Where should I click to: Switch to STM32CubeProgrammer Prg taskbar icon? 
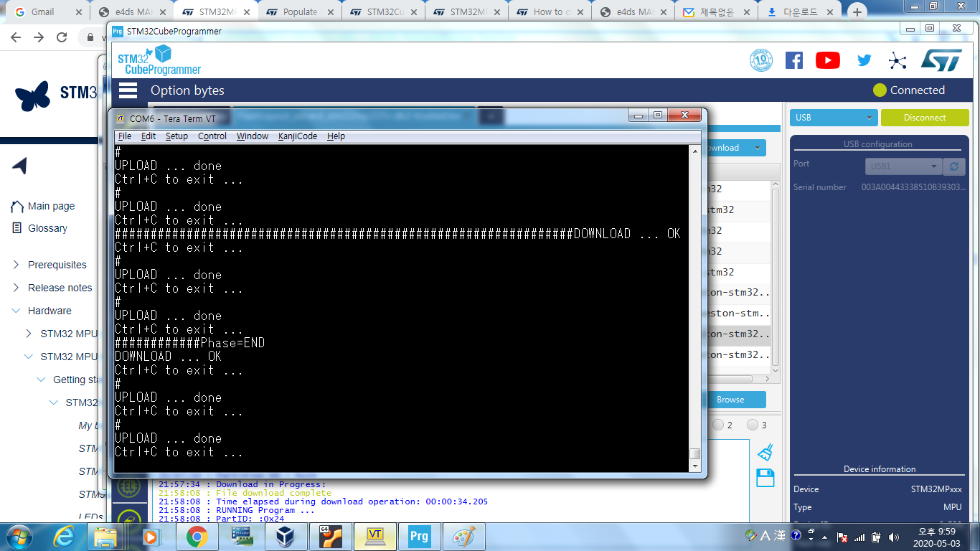419,537
